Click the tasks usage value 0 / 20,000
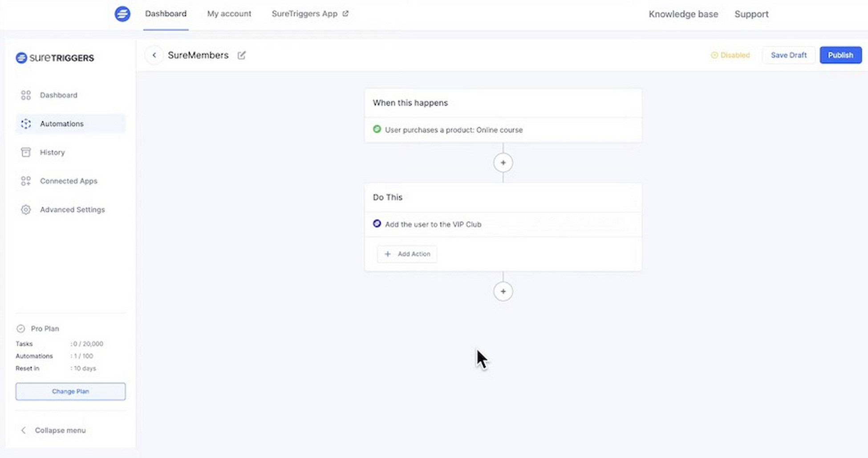Screen dimensions: 868x458 (x=88, y=344)
